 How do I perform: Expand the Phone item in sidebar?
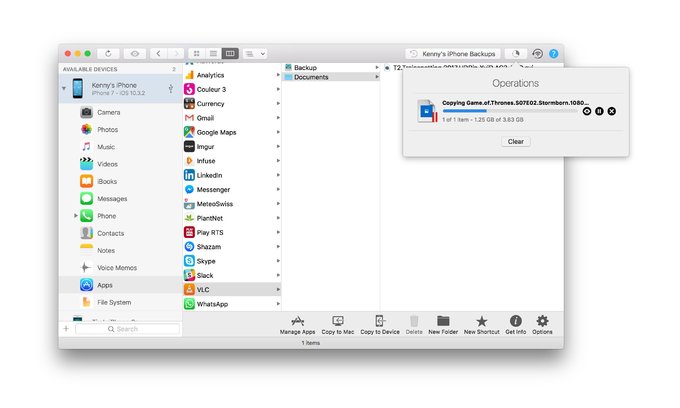[x=75, y=215]
